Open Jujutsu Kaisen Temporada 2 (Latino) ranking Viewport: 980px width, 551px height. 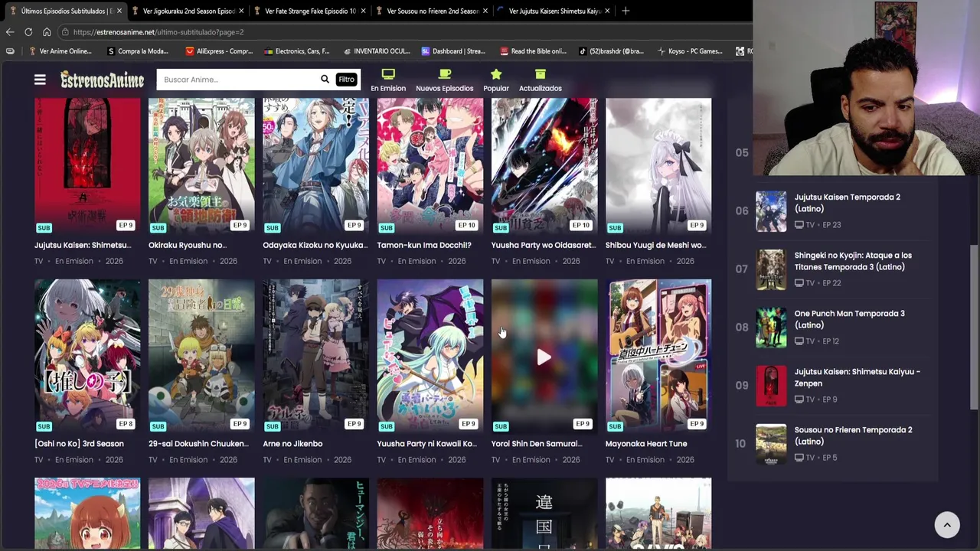[x=848, y=203]
